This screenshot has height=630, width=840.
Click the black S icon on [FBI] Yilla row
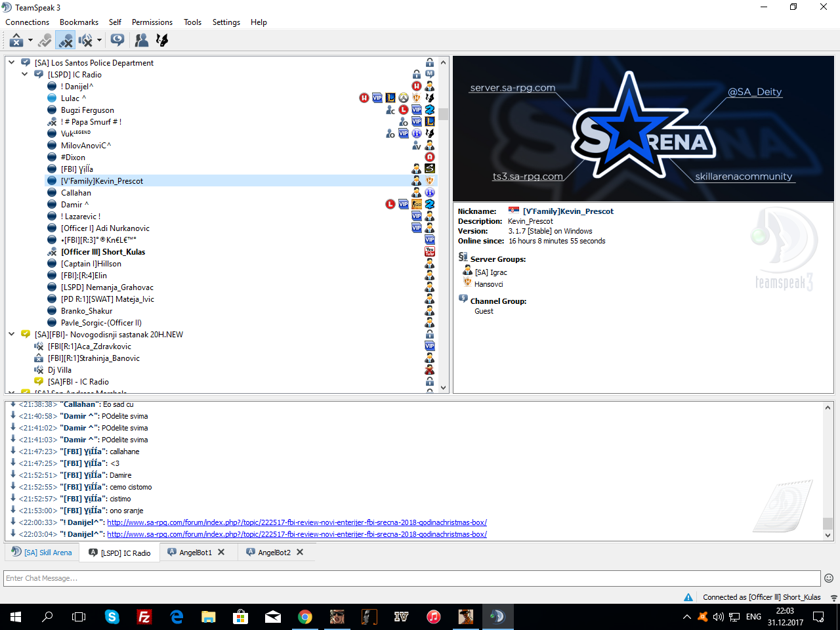(430, 169)
